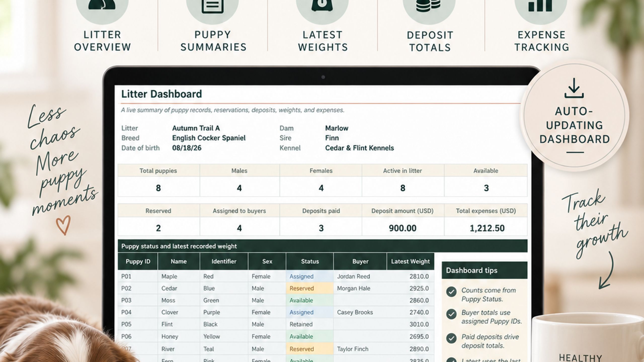Click the Expense Tracking bar chart icon
Viewport: 644px width, 362px height.
(x=540, y=6)
